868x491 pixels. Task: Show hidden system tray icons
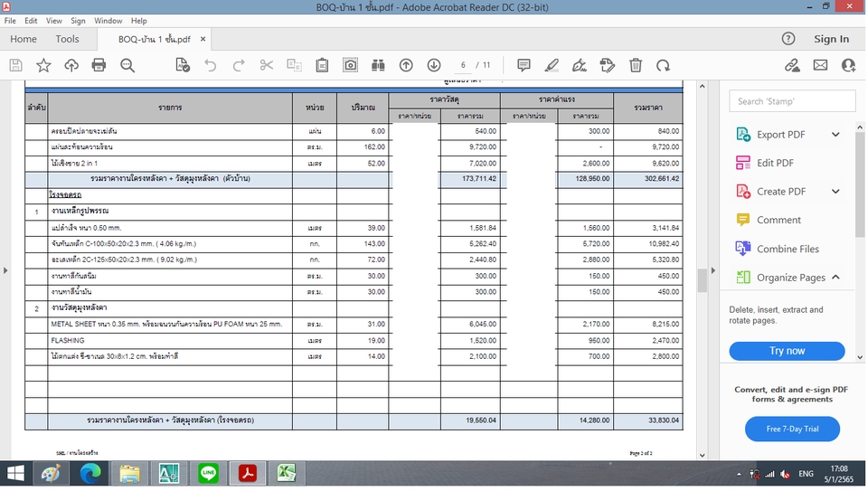[x=739, y=475]
